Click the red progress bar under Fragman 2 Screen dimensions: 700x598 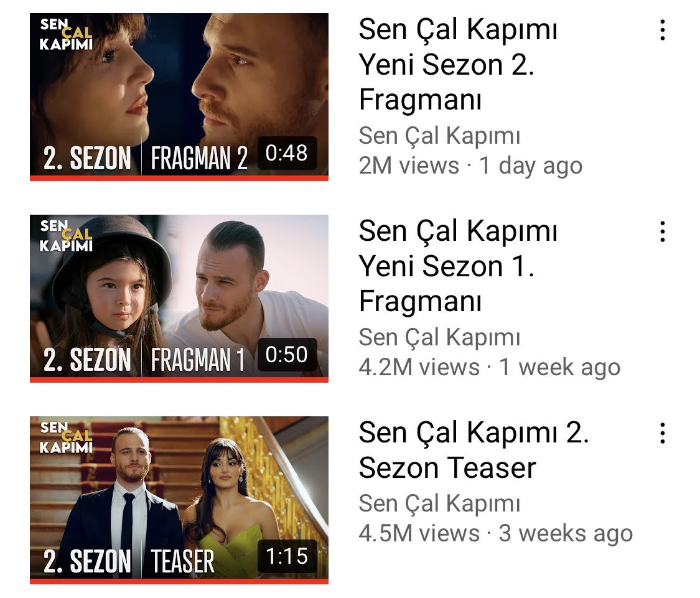(x=179, y=178)
